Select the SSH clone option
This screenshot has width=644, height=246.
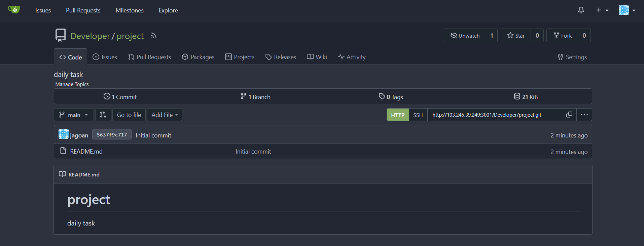pyautogui.click(x=418, y=115)
